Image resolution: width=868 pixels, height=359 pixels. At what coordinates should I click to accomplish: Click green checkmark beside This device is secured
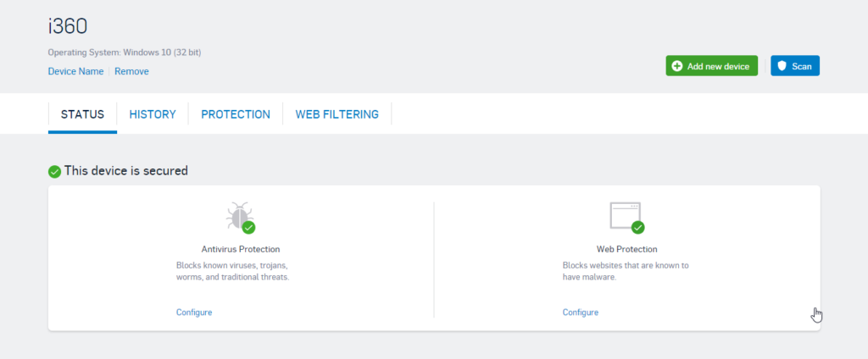coord(54,172)
